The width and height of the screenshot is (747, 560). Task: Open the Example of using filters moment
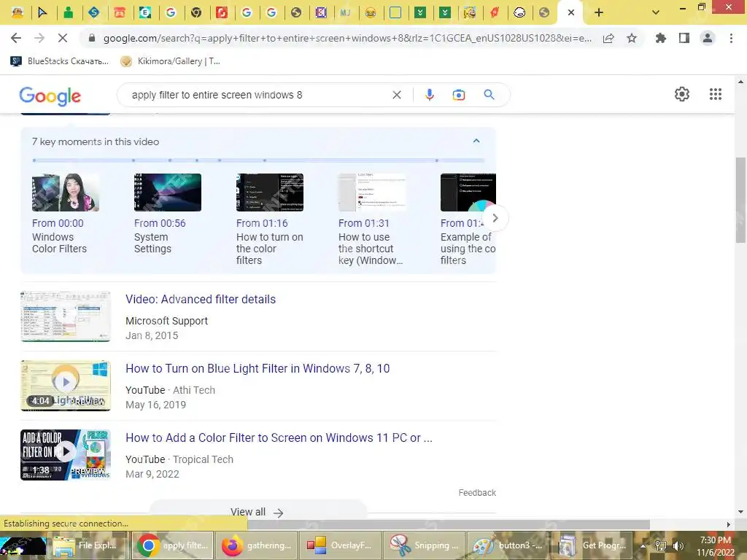point(468,219)
